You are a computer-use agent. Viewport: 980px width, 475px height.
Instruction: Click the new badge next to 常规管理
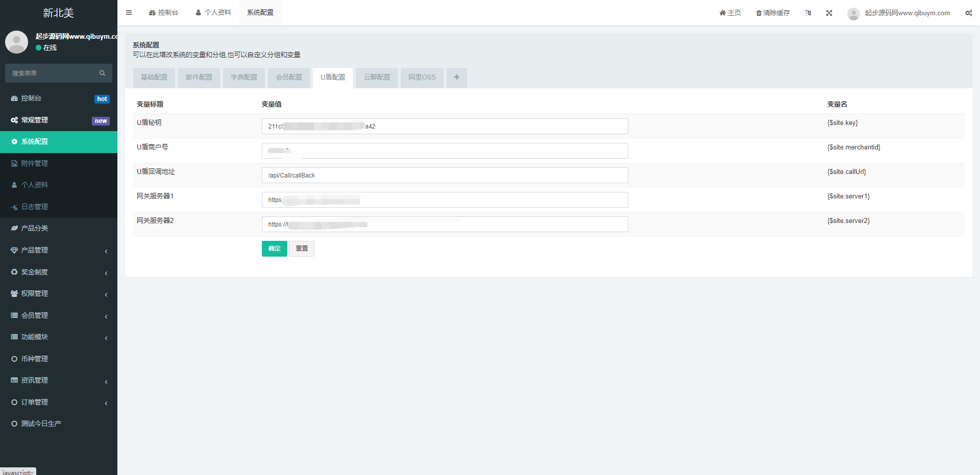coord(101,121)
